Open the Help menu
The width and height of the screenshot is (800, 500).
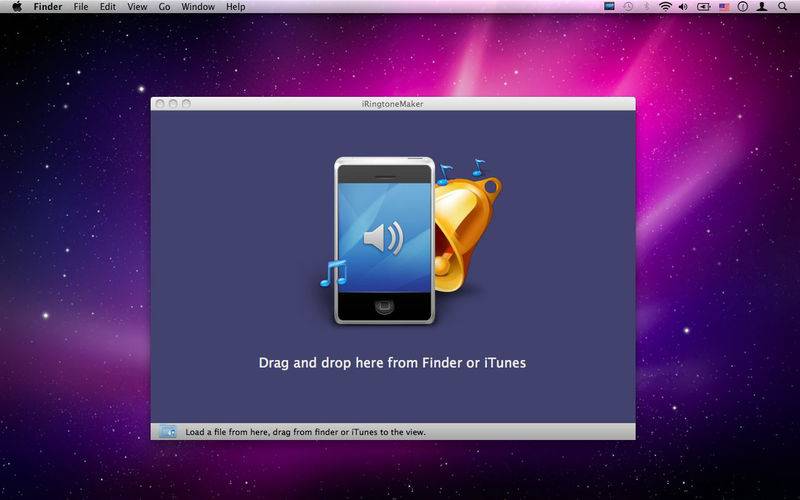click(236, 7)
